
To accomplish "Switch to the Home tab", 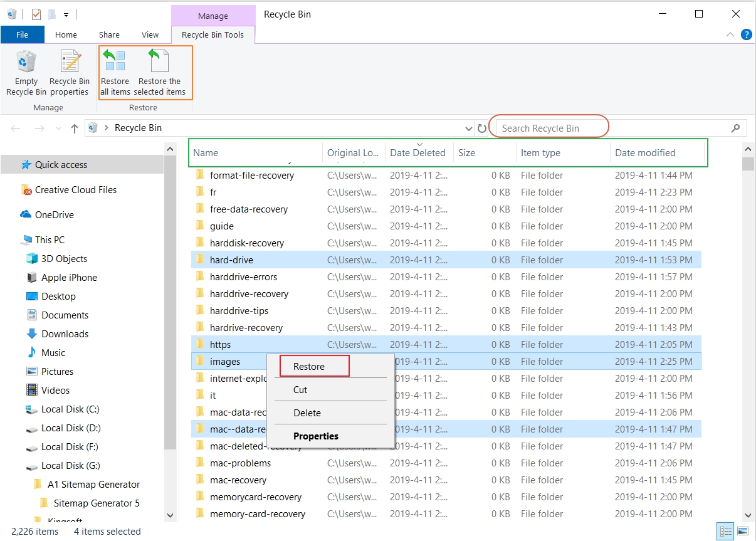I will 66,34.
